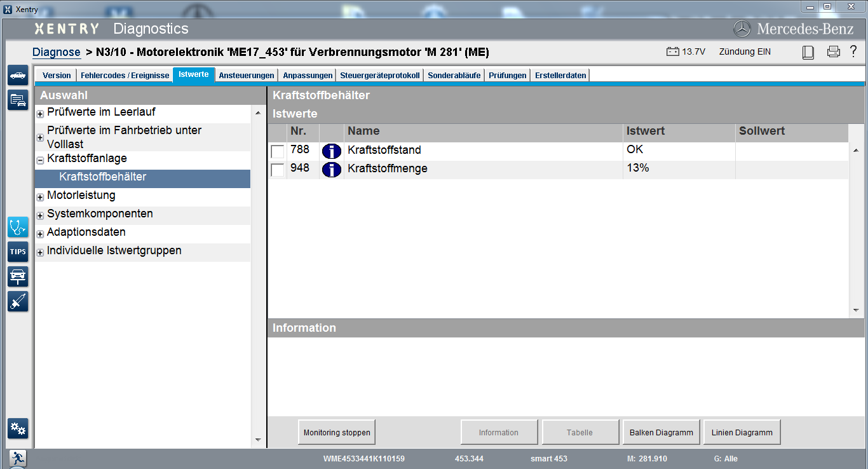Switch to the Version tab

click(57, 75)
